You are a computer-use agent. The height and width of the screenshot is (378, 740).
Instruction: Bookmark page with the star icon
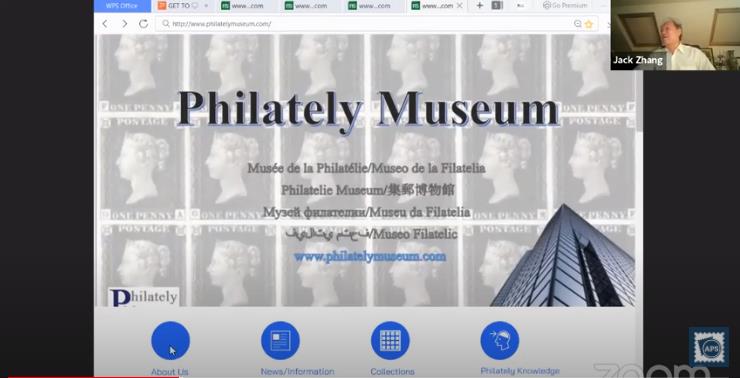point(589,24)
